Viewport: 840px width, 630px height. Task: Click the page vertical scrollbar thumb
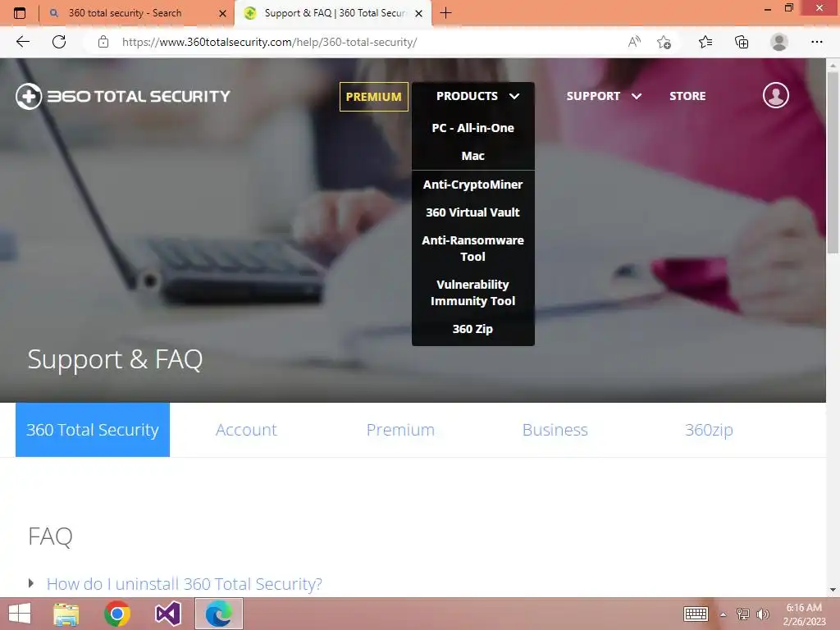tap(833, 162)
